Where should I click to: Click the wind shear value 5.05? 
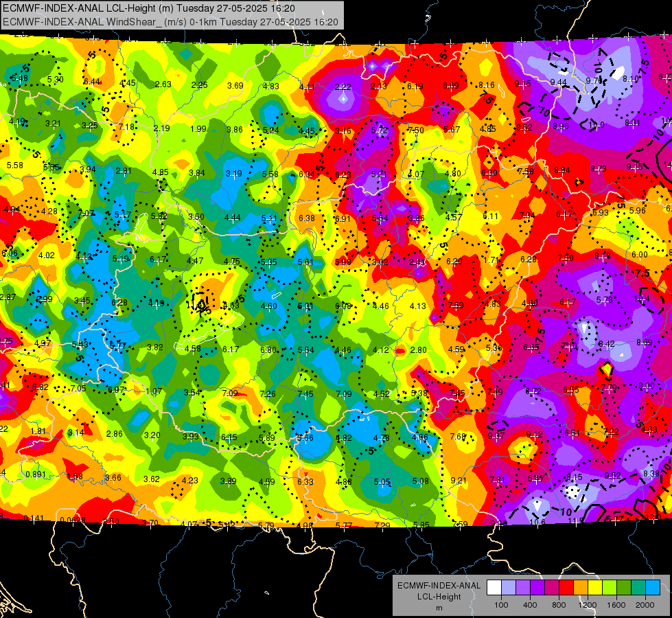point(382,481)
